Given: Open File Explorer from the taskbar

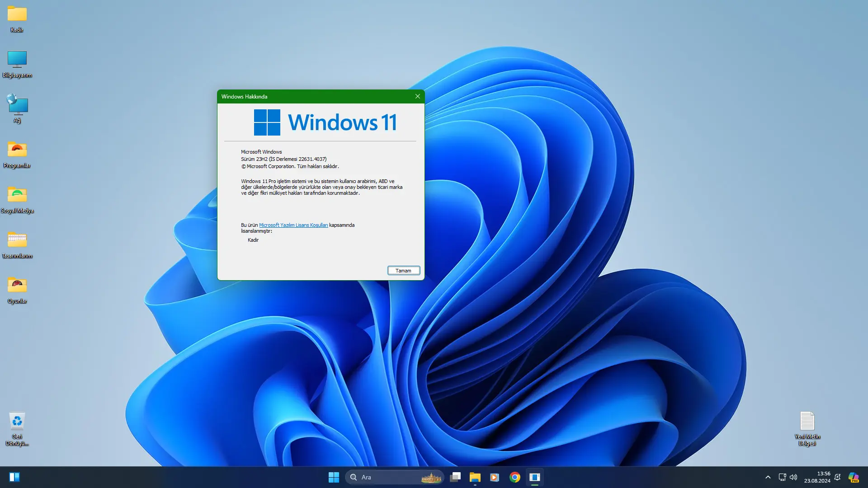Looking at the screenshot, I should pyautogui.click(x=475, y=477).
